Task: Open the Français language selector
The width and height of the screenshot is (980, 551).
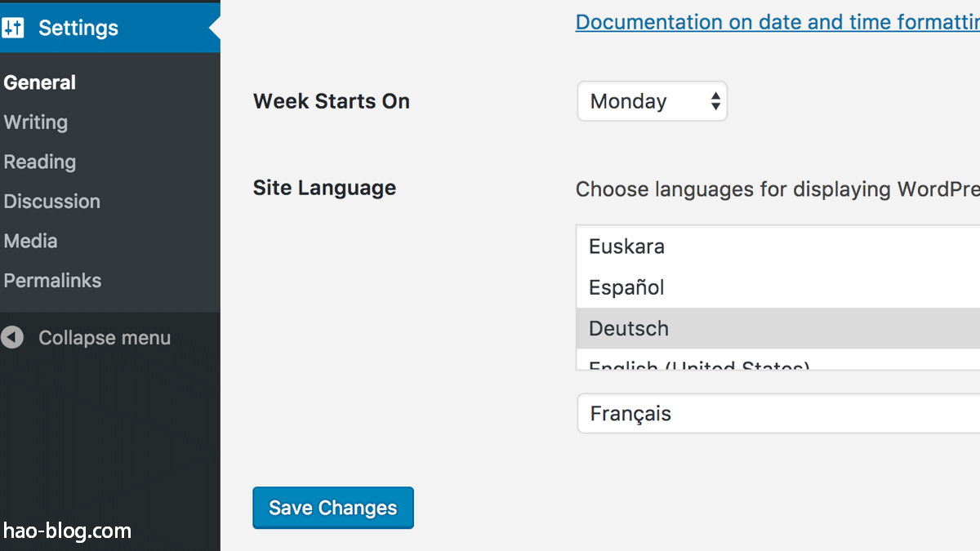Action: pos(778,414)
